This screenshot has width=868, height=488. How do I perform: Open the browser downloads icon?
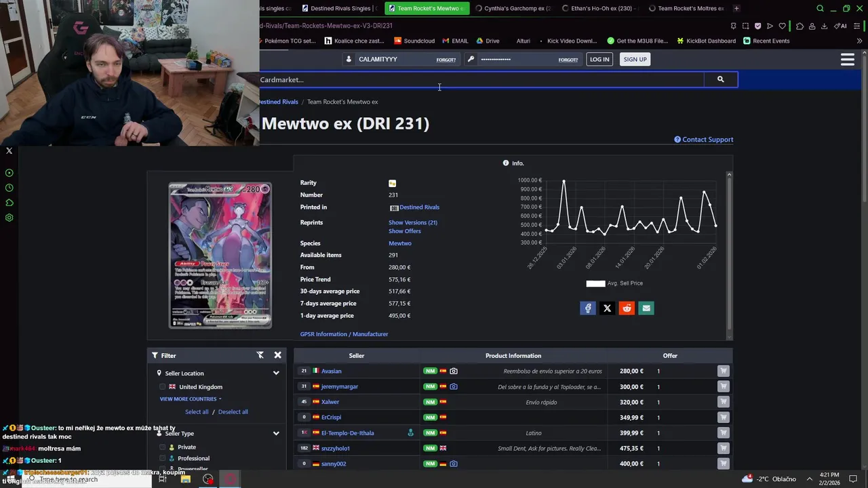pyautogui.click(x=825, y=26)
